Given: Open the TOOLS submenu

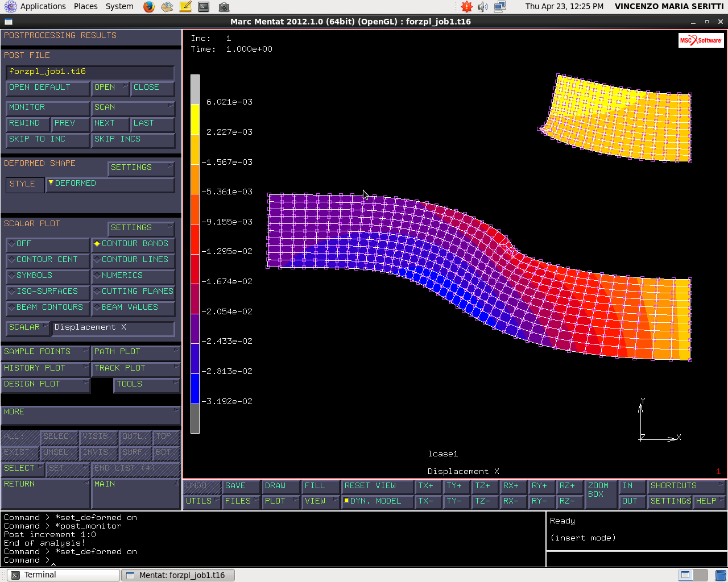Looking at the screenshot, I should [x=147, y=385].
